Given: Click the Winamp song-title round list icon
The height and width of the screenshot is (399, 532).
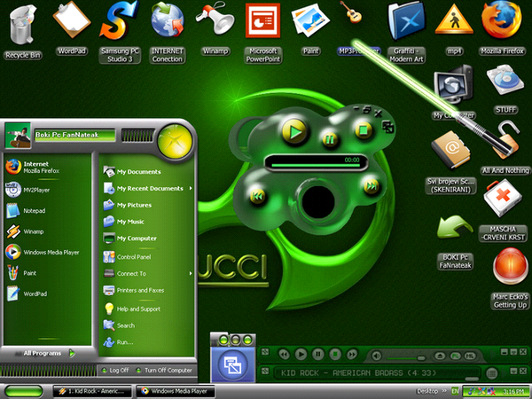Looking at the screenshot, I should coord(491,373).
